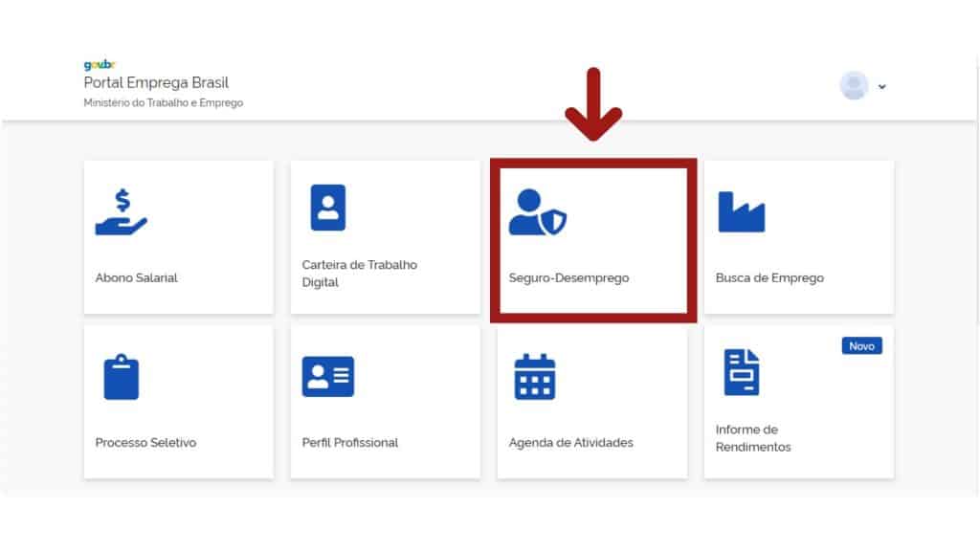980x551 pixels.
Task: Click the Portal Emprega Brasil title
Action: [x=156, y=83]
